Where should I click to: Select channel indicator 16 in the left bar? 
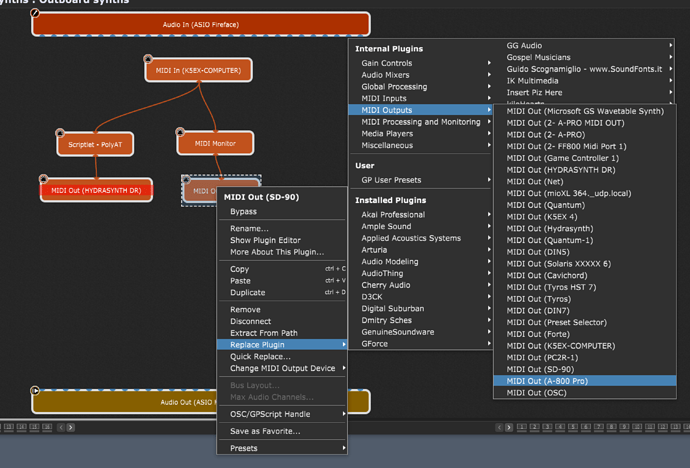(47, 427)
